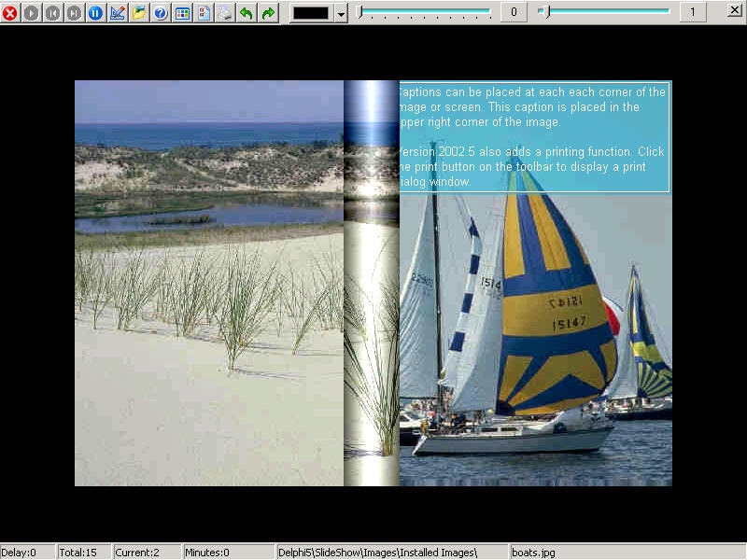Click the value box showing 1
The width and height of the screenshot is (747, 560).
[693, 12]
